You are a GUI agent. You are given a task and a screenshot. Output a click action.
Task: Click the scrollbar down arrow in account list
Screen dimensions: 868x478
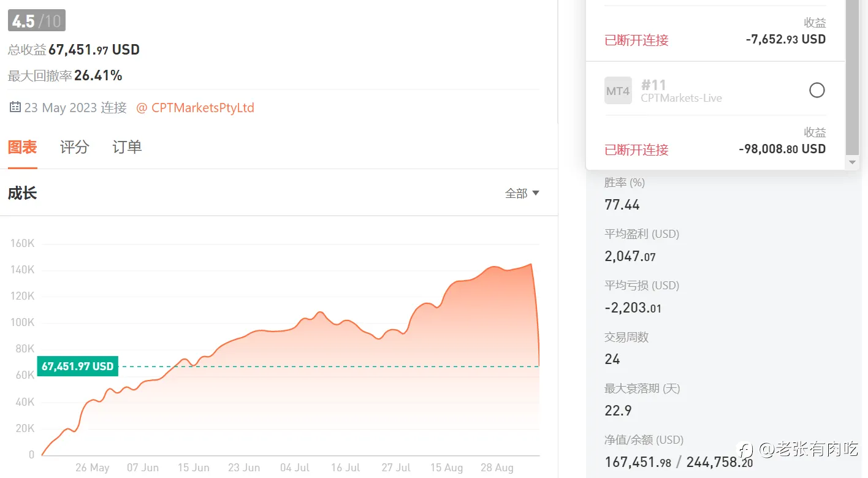852,163
